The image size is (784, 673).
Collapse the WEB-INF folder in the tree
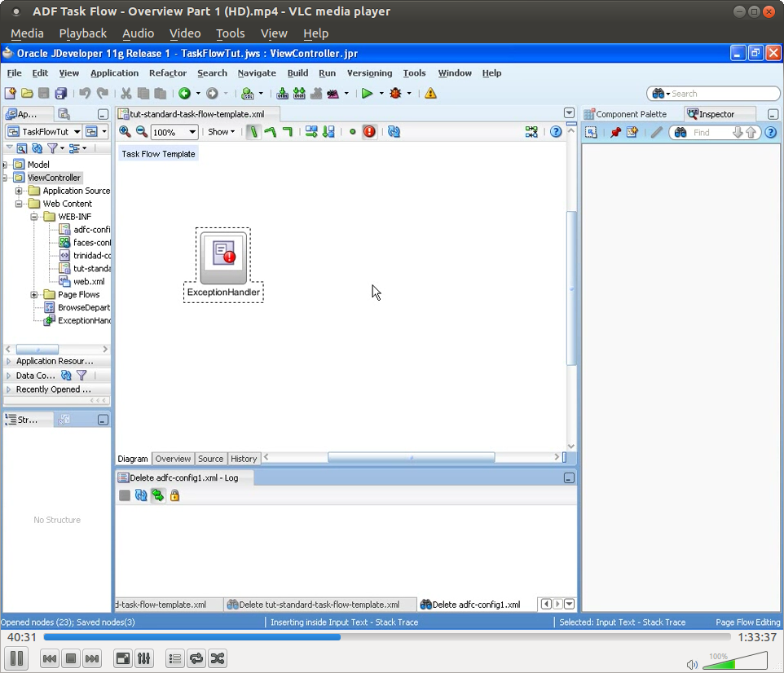tap(35, 216)
